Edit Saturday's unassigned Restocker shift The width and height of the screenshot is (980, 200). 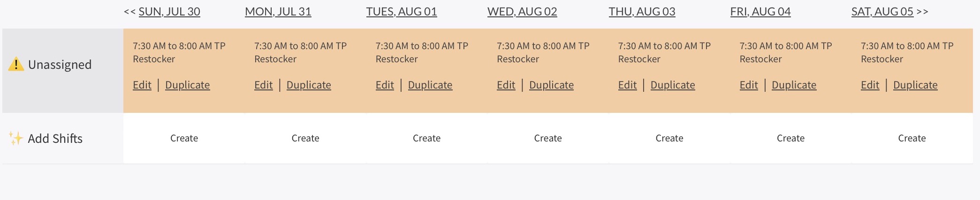click(x=870, y=85)
